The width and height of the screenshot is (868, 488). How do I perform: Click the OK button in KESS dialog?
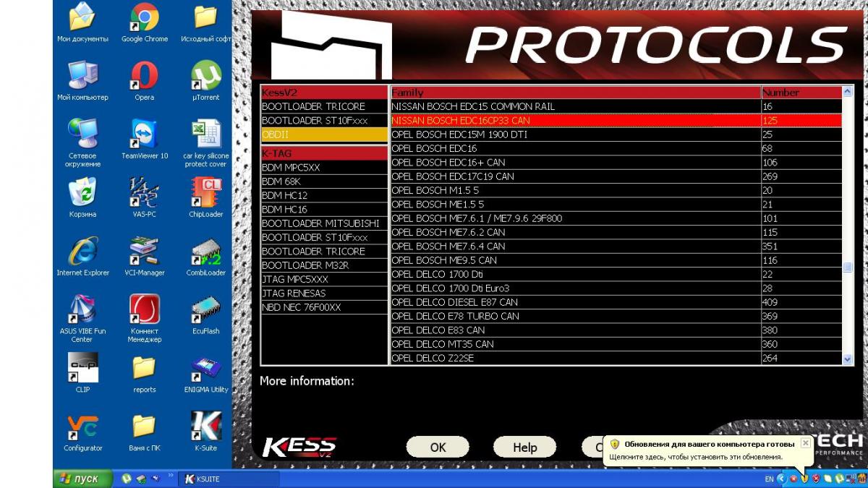(438, 447)
